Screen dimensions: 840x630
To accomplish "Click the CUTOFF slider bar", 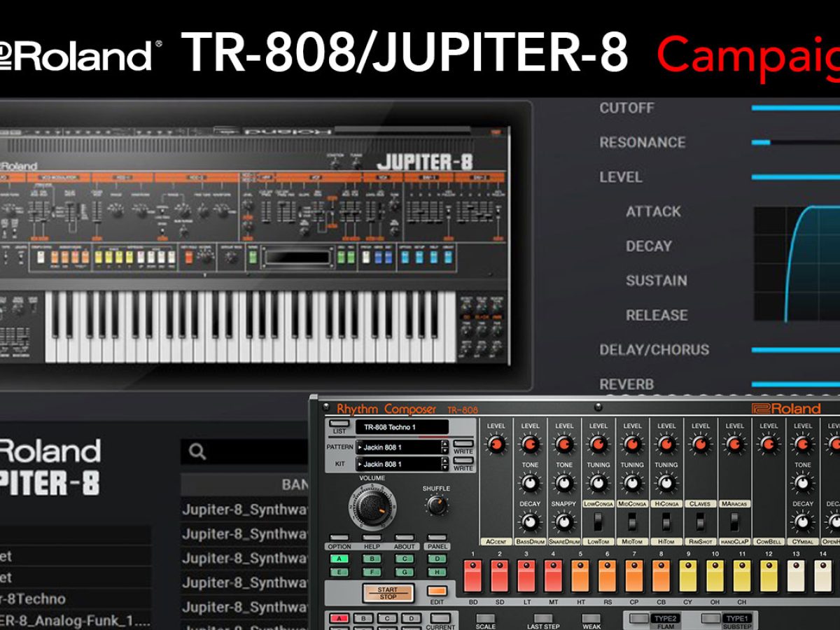I will pyautogui.click(x=796, y=108).
